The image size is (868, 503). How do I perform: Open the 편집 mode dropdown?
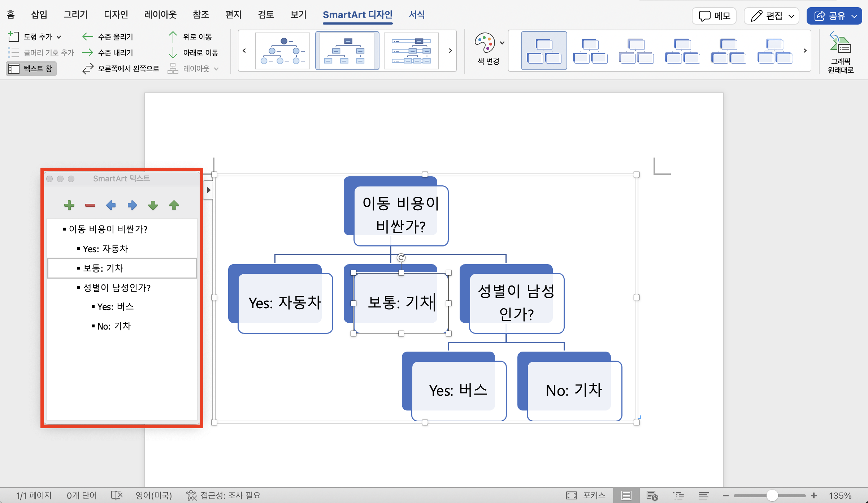tap(772, 16)
